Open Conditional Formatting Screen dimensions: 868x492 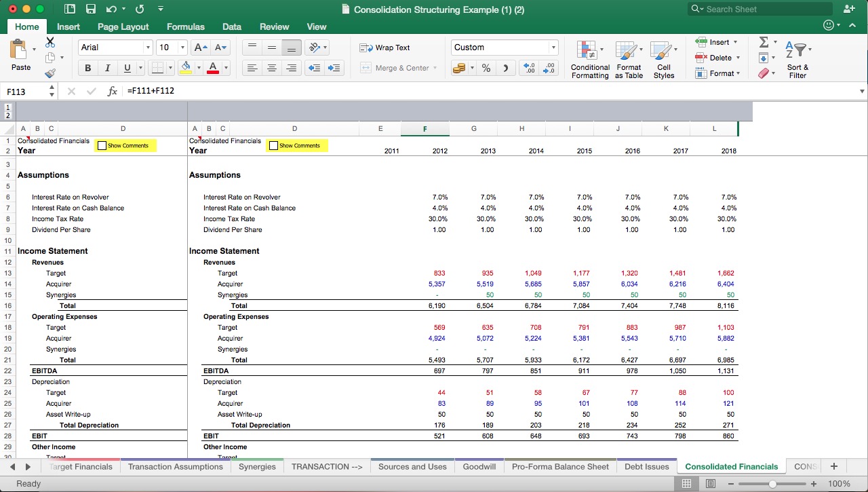pyautogui.click(x=590, y=60)
